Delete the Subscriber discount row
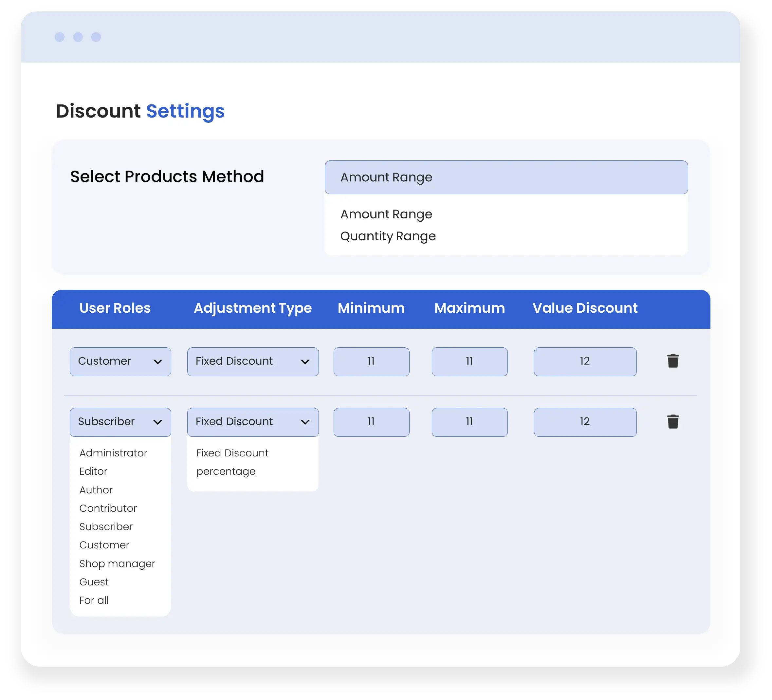The image size is (772, 700). pyautogui.click(x=673, y=422)
